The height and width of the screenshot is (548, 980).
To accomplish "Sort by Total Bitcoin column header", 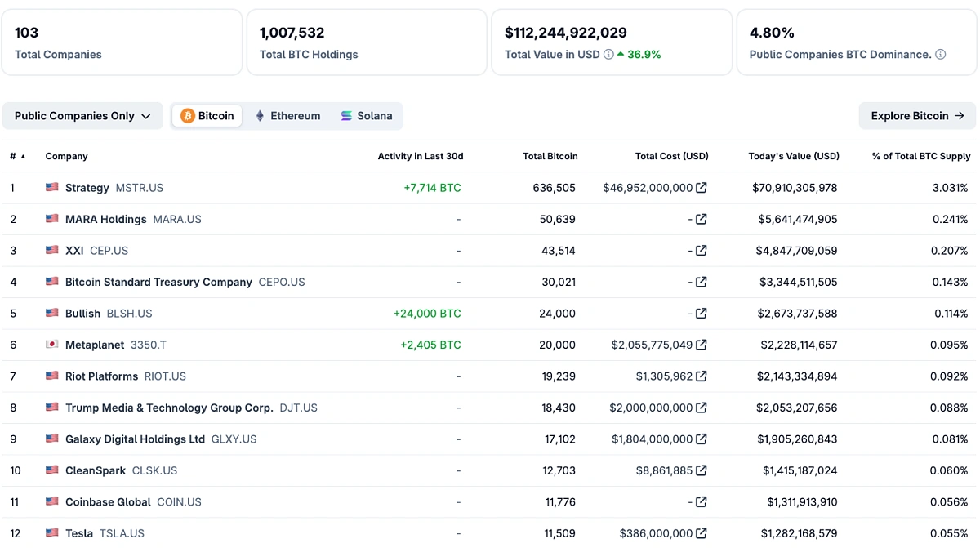I will click(x=550, y=156).
